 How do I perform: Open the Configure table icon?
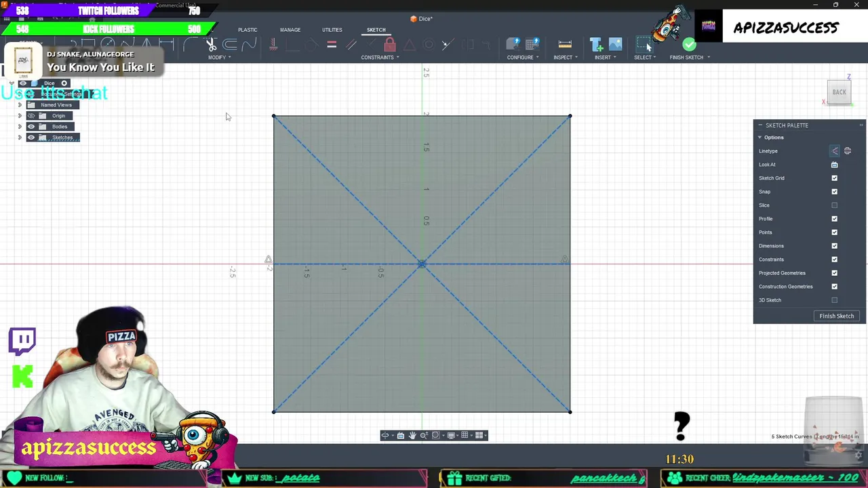(532, 45)
